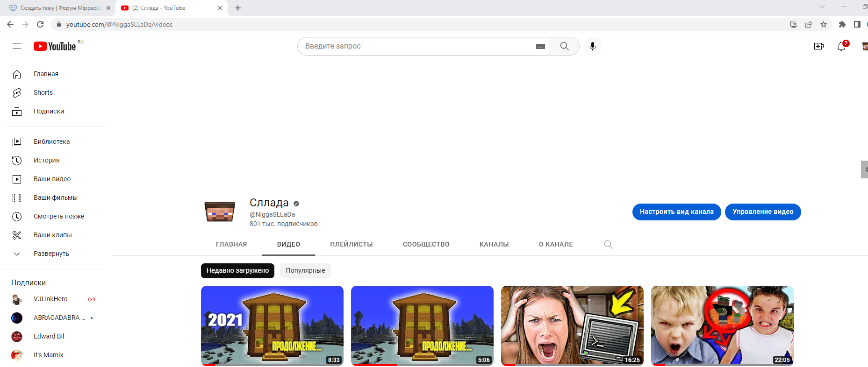
Task: Open browser tab search chevron
Action: tap(822, 7)
